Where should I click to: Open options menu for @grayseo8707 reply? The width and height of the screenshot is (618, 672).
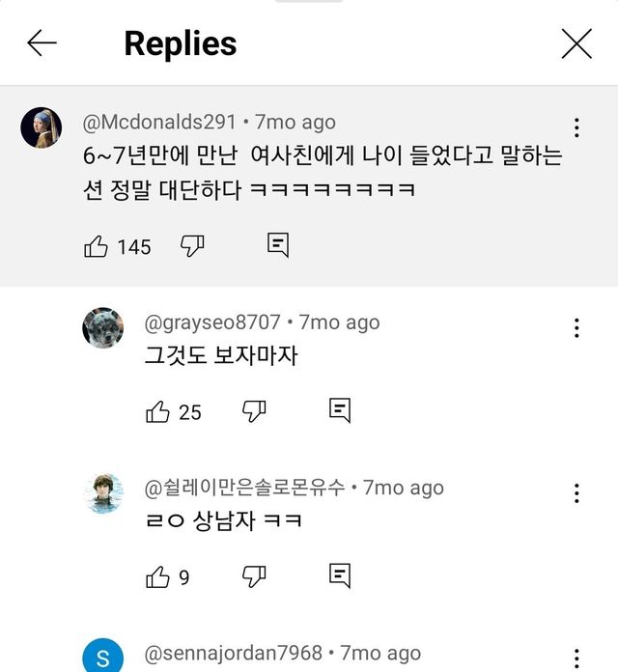click(576, 328)
